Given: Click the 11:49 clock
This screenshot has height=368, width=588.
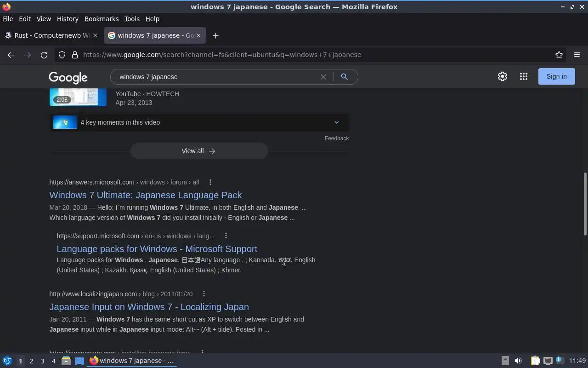Looking at the screenshot, I should (x=577, y=361).
